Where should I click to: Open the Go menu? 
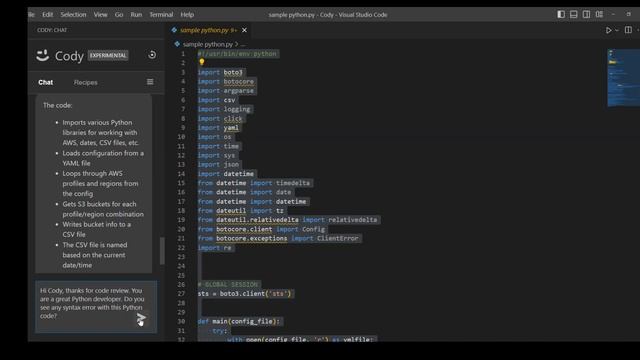119,15
